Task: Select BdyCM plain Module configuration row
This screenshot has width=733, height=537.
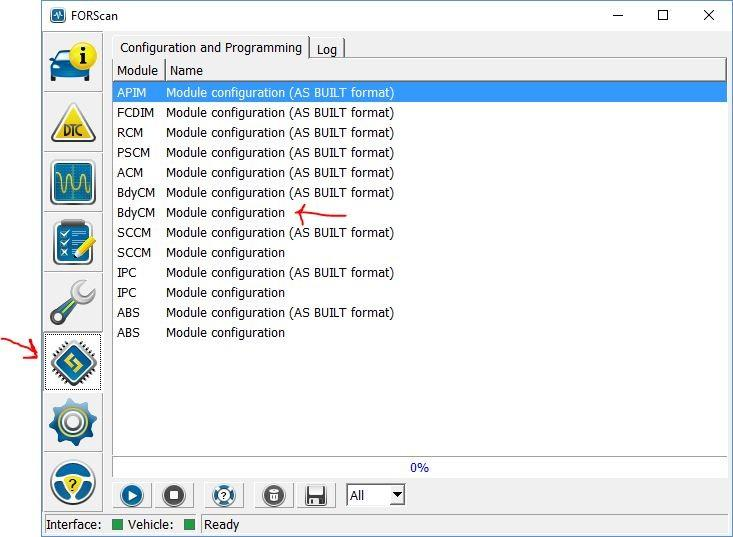Action: pyautogui.click(x=419, y=213)
